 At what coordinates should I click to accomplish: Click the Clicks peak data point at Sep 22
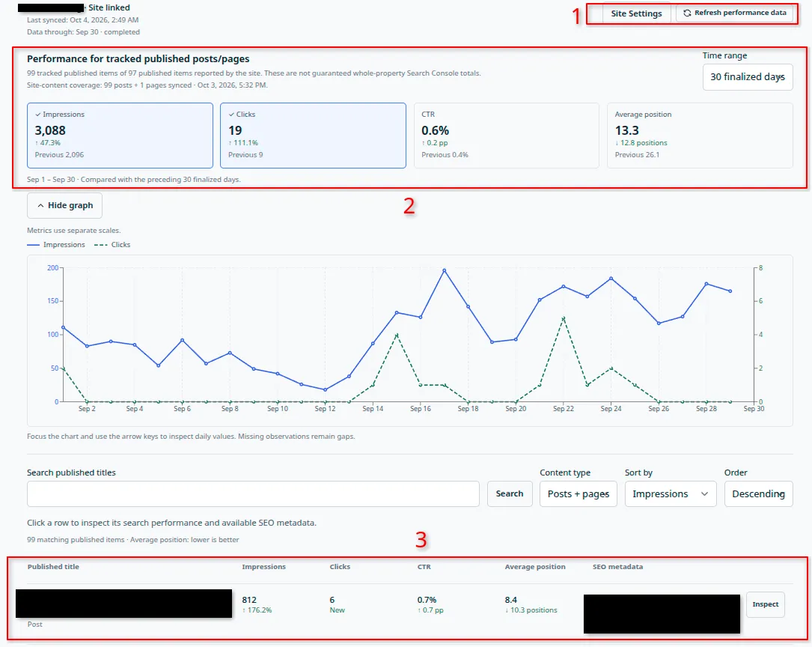(x=564, y=318)
